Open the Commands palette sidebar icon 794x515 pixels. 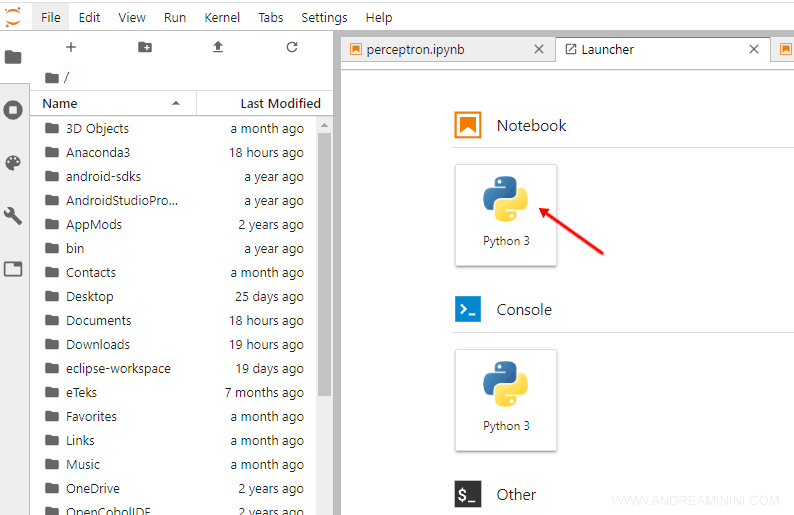[x=13, y=163]
